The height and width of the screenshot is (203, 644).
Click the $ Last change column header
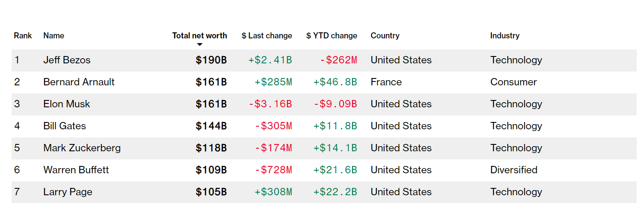pyautogui.click(x=267, y=36)
